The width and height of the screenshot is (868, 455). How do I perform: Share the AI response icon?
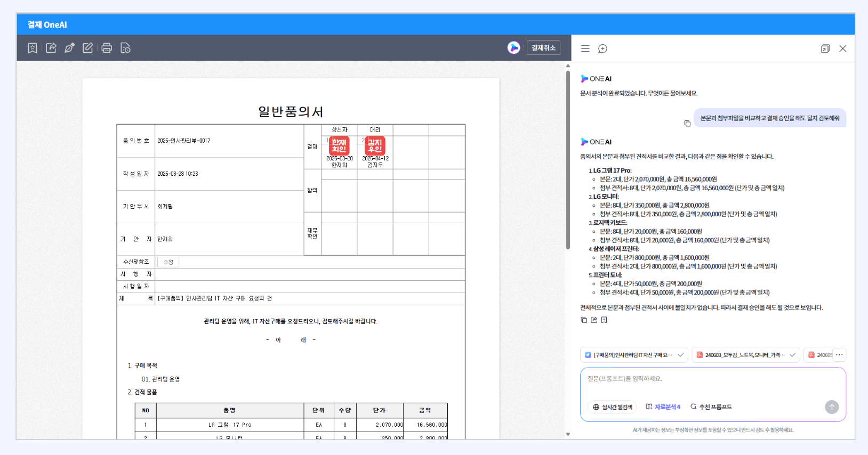(594, 320)
